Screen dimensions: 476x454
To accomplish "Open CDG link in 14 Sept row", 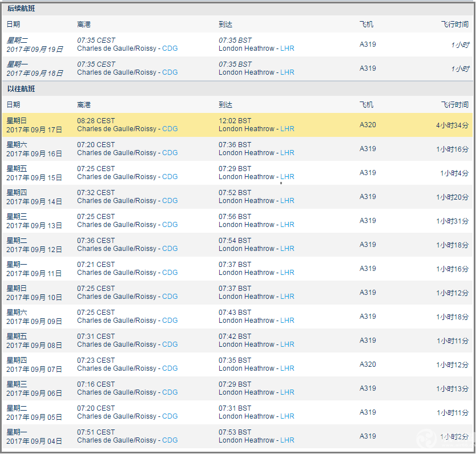I will click(170, 201).
